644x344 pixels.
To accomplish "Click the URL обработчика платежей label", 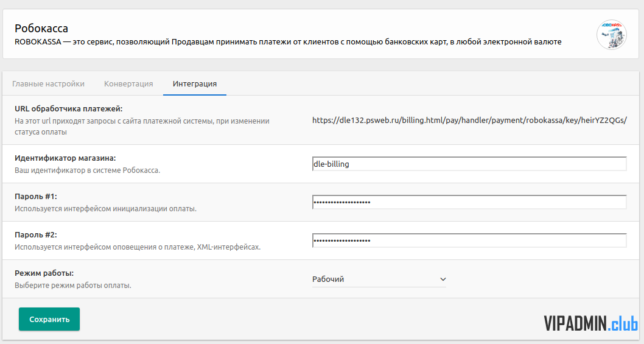I will coord(69,109).
